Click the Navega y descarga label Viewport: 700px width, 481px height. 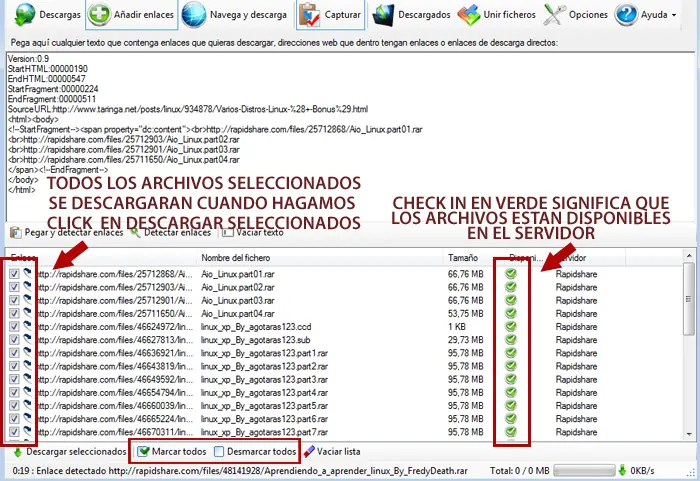(x=248, y=15)
